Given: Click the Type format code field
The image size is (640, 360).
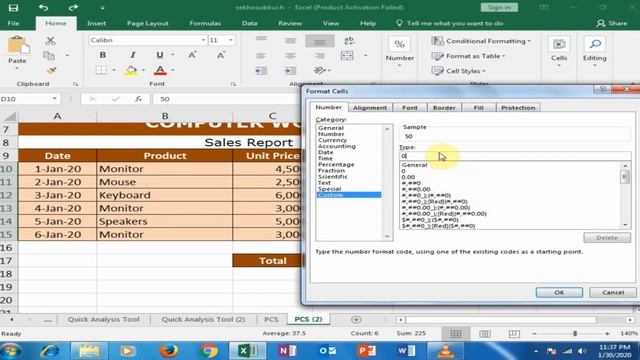Looking at the screenshot, I should pos(515,156).
